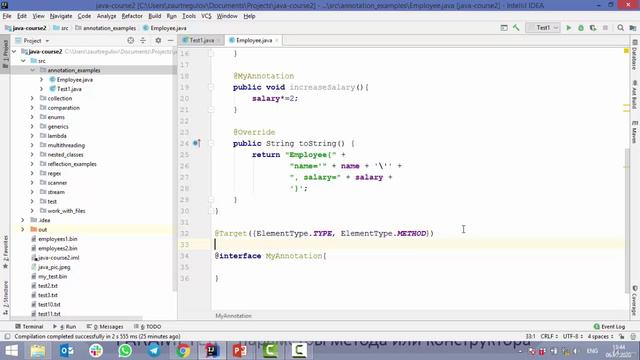This screenshot has width=640, height=360.
Task: Select employees1.bin in project tree
Action: coord(58,239)
